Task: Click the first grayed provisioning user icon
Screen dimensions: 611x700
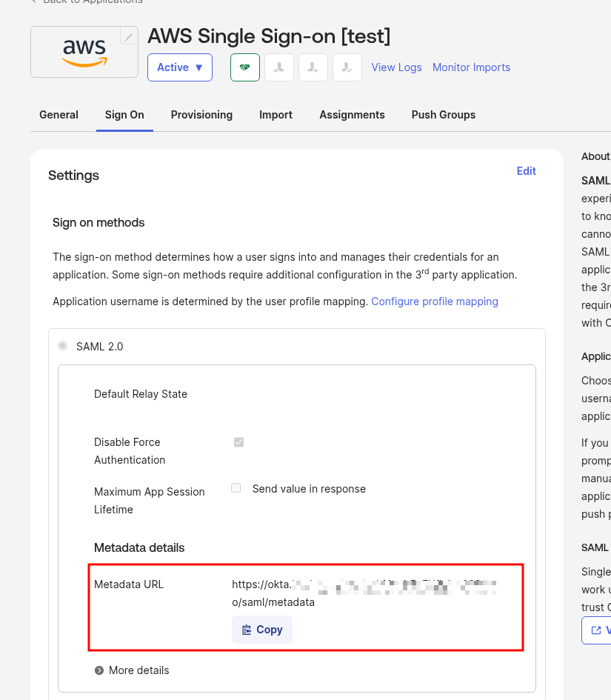Action: (278, 67)
